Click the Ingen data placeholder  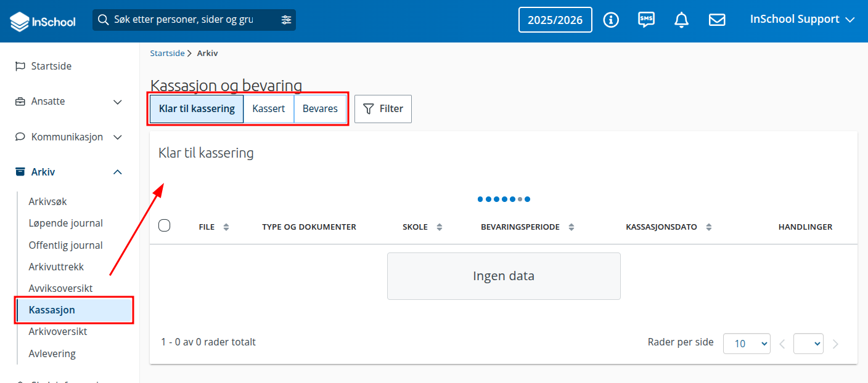click(x=504, y=276)
